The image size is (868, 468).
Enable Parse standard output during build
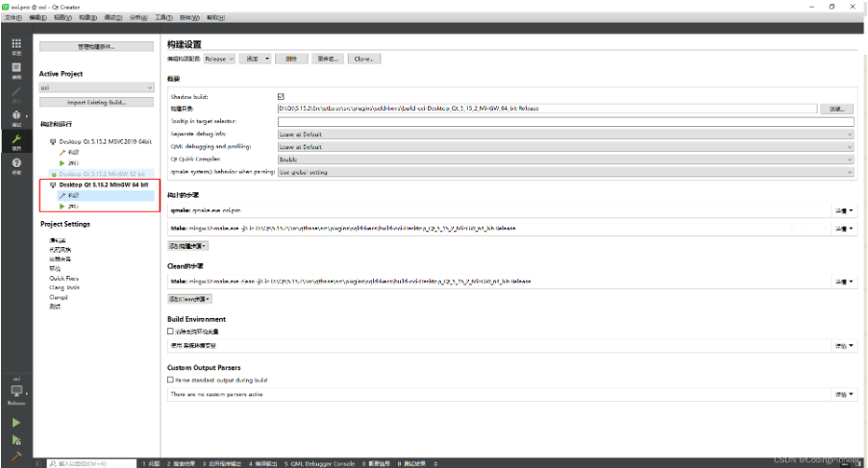[x=170, y=380]
